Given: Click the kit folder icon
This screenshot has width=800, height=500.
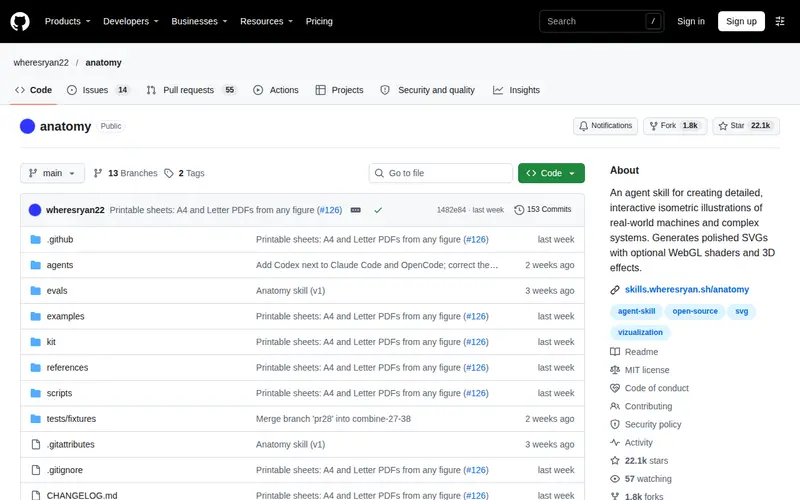Looking at the screenshot, I should (35, 342).
